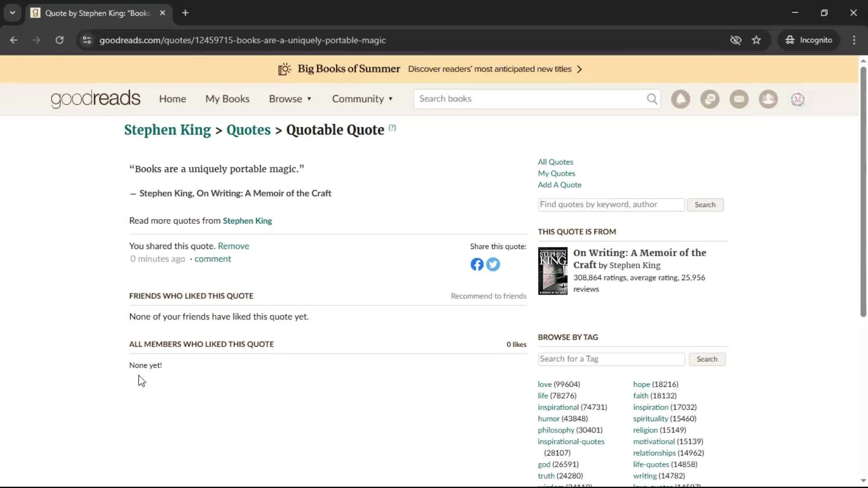The width and height of the screenshot is (868, 488).
Task: Close the Stephen King quote tab
Action: (x=162, y=13)
